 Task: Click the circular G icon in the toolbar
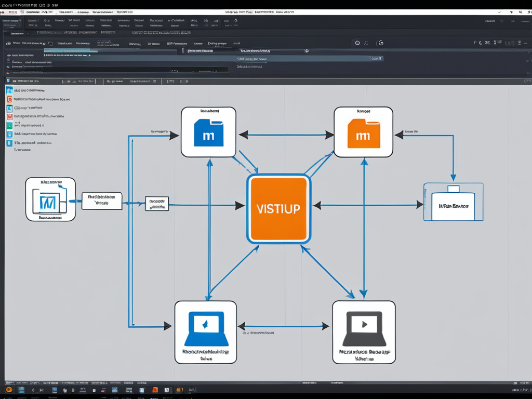click(x=380, y=43)
